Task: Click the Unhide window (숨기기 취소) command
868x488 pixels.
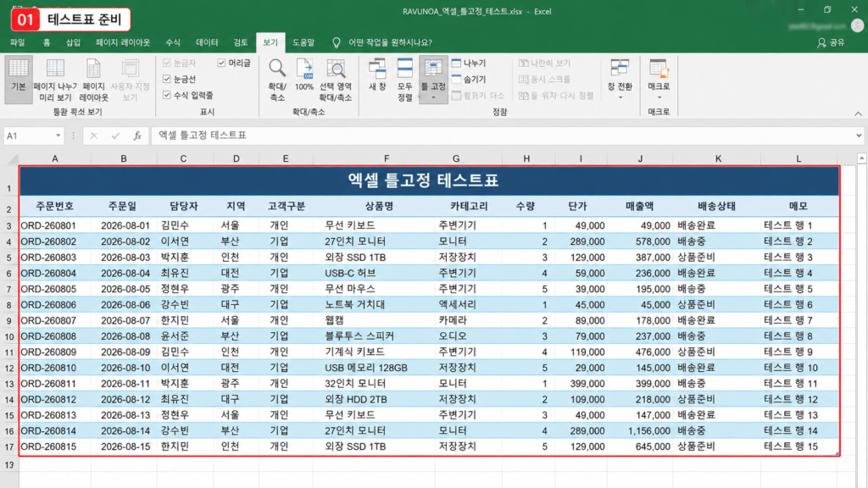Action: pos(479,95)
